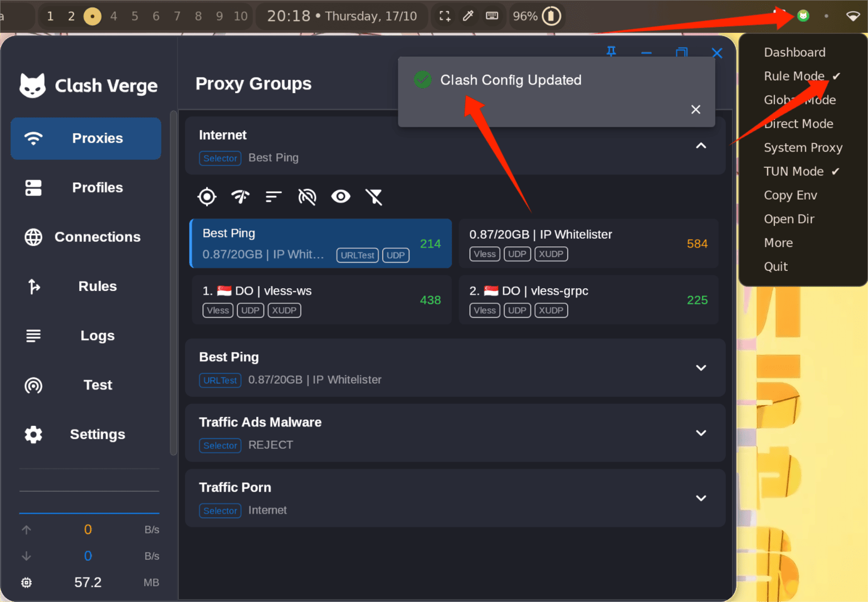Open the Settings page
The image size is (868, 602).
coord(86,434)
